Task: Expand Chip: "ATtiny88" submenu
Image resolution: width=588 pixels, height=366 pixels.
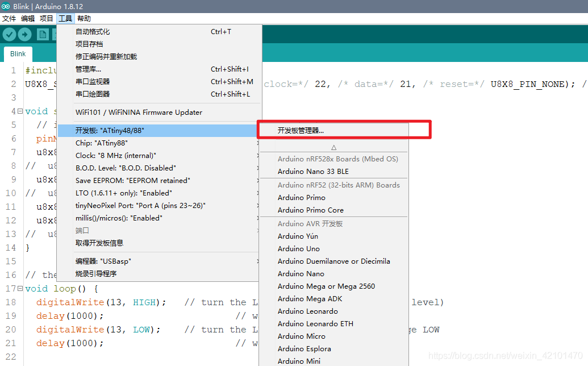Action: [157, 143]
